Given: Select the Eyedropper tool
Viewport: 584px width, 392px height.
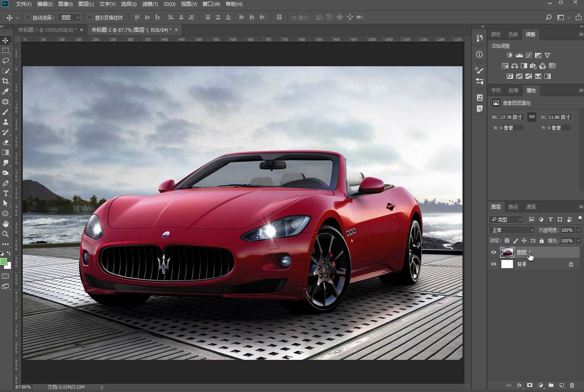Looking at the screenshot, I should pos(5,91).
